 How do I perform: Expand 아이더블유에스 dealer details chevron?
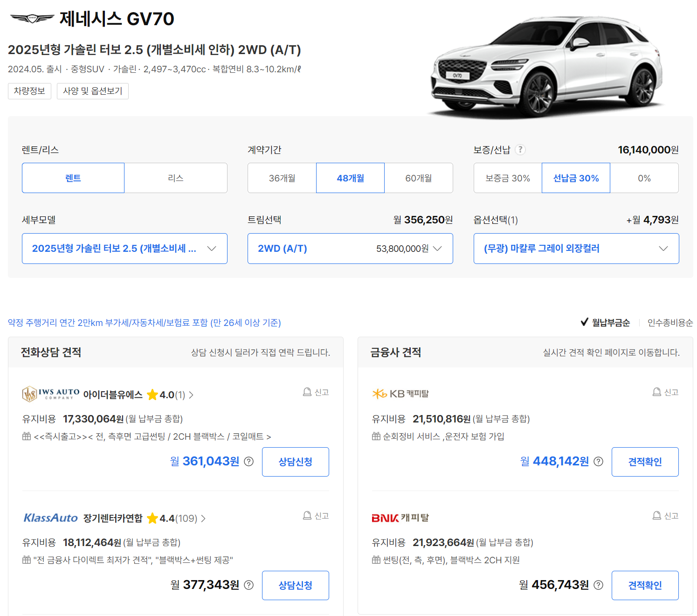(191, 395)
